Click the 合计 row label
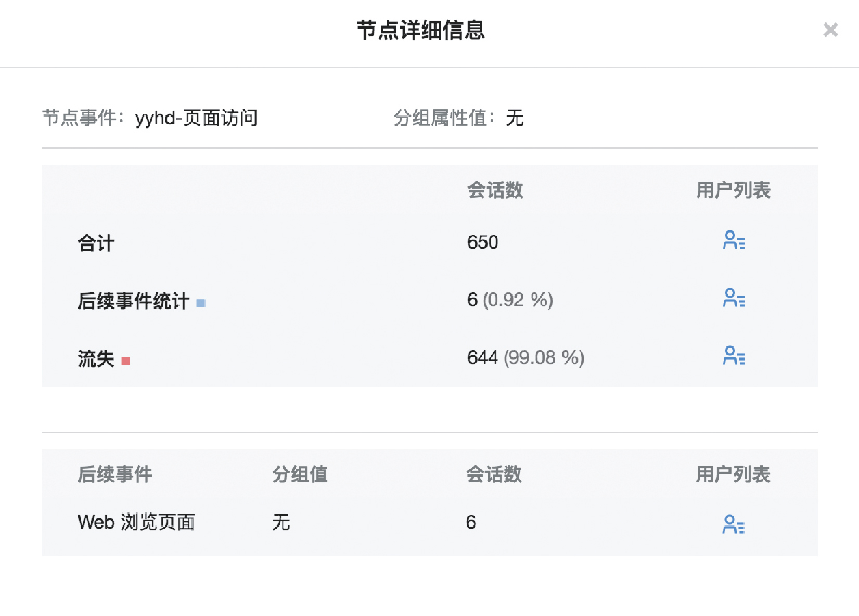 96,243
